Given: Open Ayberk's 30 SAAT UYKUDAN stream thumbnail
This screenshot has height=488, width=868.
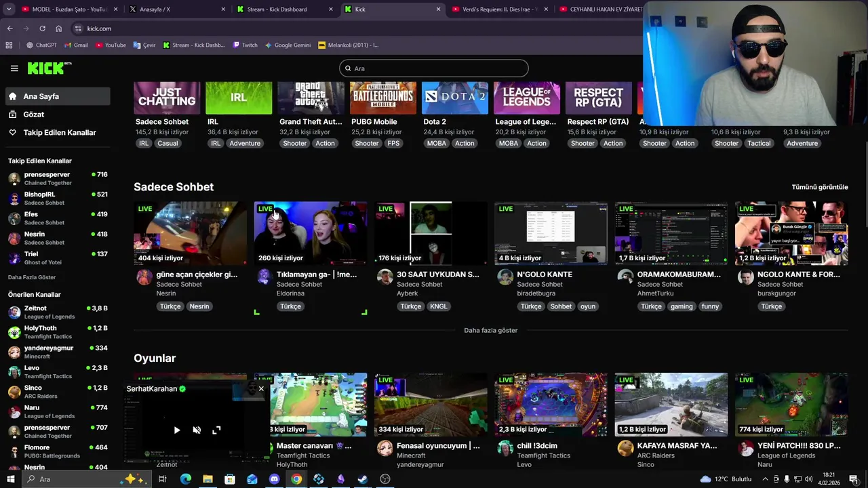Looking at the screenshot, I should [x=431, y=233].
